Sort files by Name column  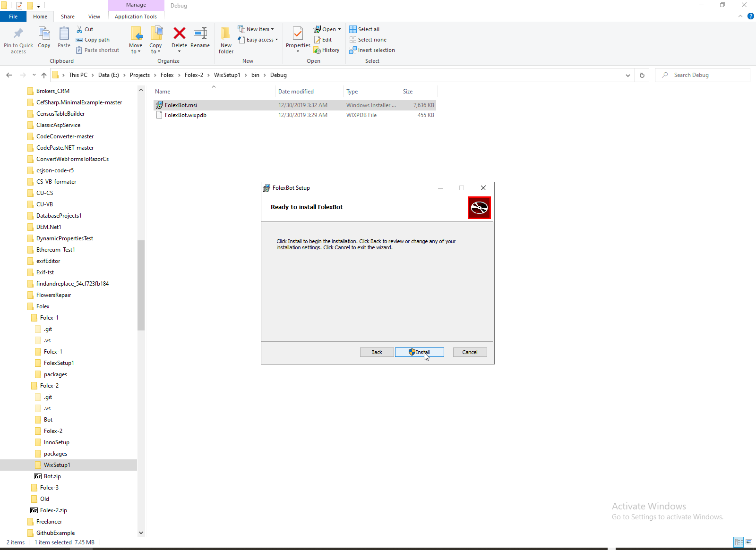pos(214,92)
